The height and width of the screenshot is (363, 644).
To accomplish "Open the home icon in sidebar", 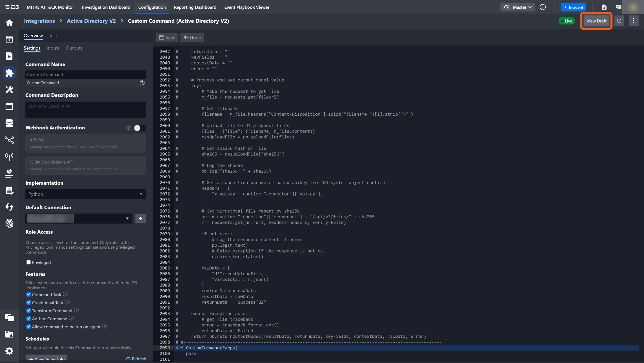I will (x=9, y=23).
